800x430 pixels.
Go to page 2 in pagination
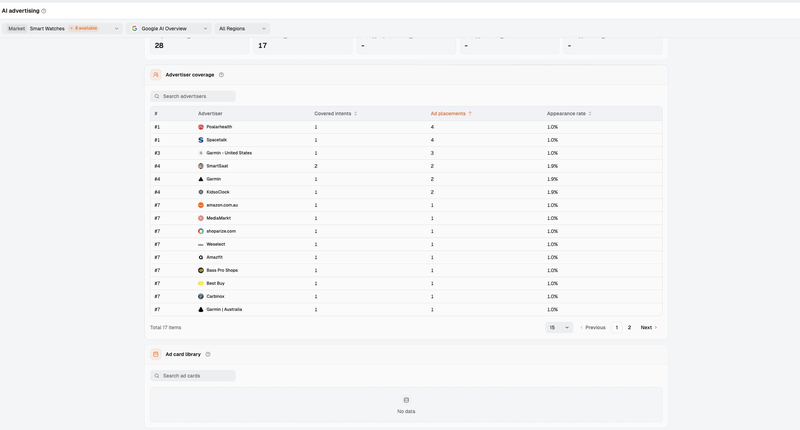[x=630, y=327]
